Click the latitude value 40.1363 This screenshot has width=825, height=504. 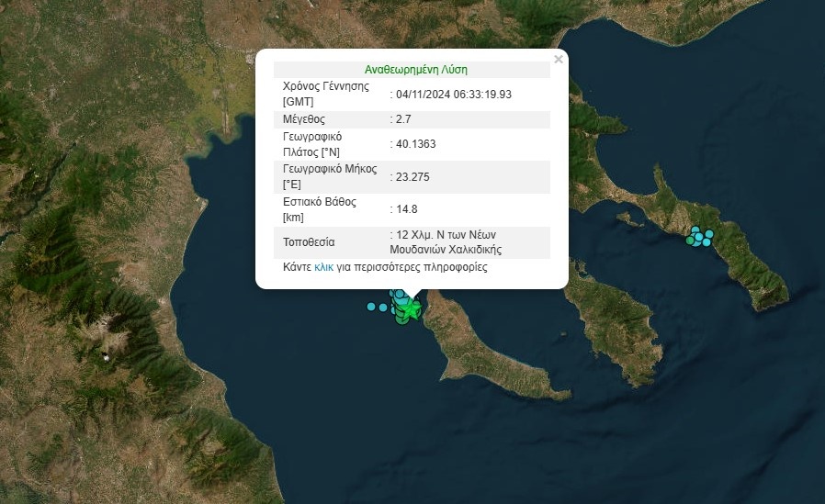(413, 144)
